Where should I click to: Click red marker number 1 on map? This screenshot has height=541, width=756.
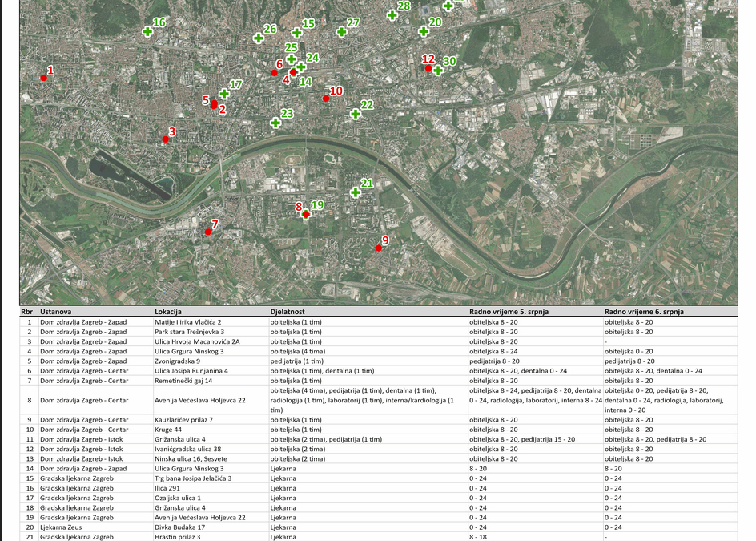(44, 78)
